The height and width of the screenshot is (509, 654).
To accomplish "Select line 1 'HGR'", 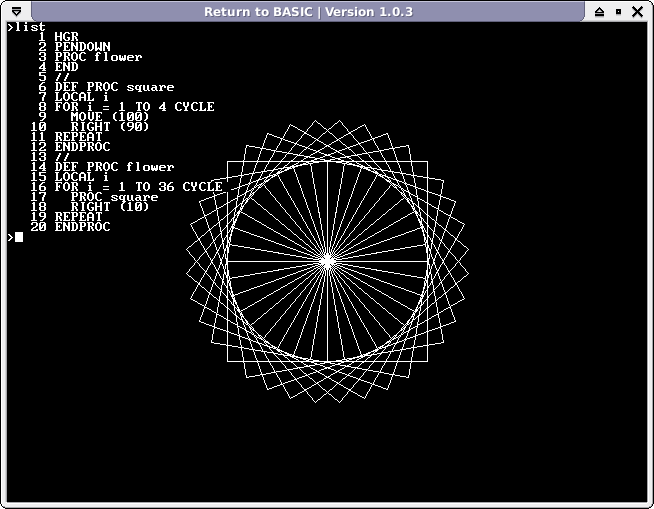I will tap(58, 37).
